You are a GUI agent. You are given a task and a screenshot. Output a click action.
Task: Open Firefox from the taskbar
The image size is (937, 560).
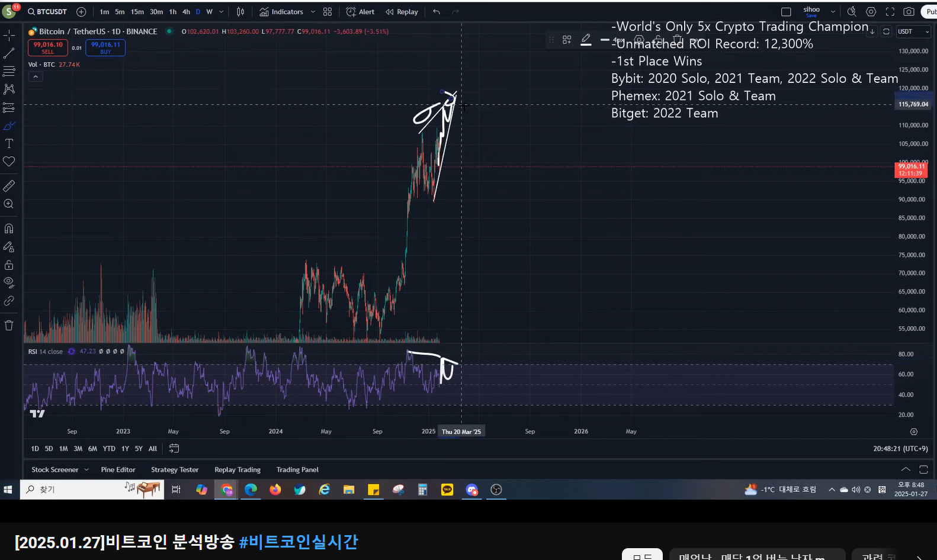[275, 490]
